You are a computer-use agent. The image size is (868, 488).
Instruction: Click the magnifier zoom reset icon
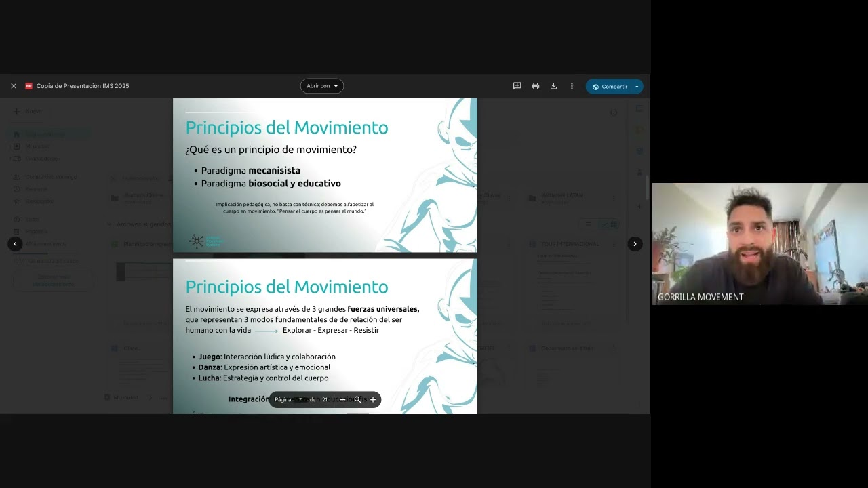357,400
